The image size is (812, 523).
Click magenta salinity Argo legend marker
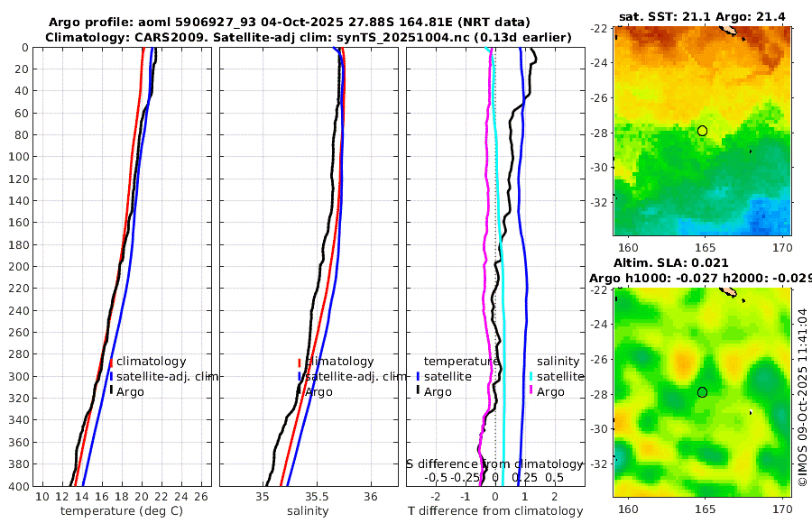(531, 390)
